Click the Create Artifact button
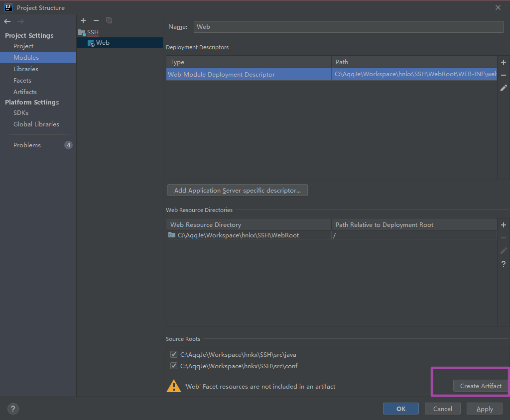The height and width of the screenshot is (420, 510). pyautogui.click(x=481, y=386)
